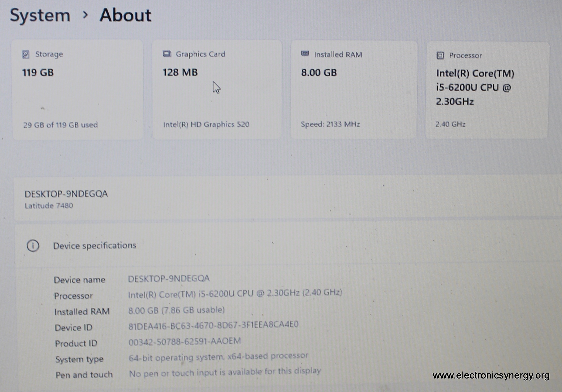Viewport: 562px width, 392px height.
Task: Click the Processor chip icon
Action: (440, 56)
